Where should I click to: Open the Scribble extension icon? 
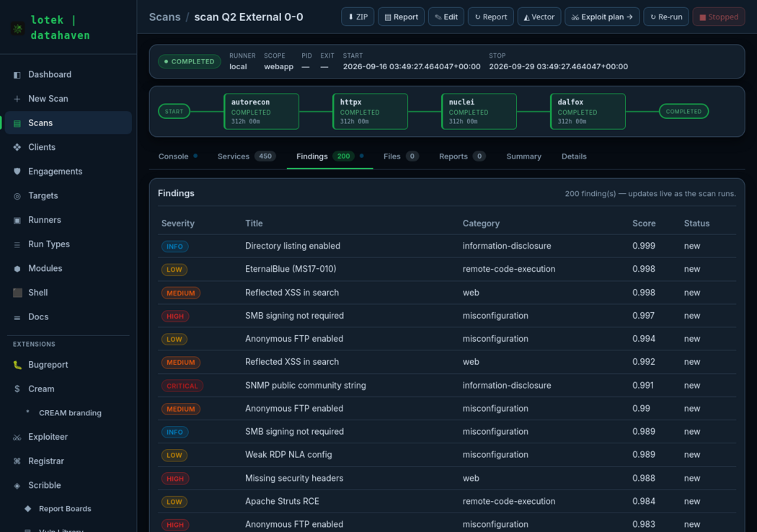[17, 486]
